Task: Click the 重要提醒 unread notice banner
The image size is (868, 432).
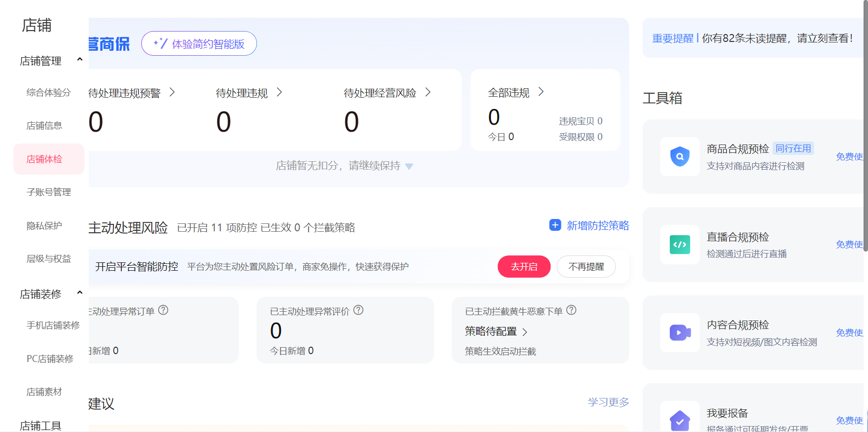Action: click(x=752, y=38)
